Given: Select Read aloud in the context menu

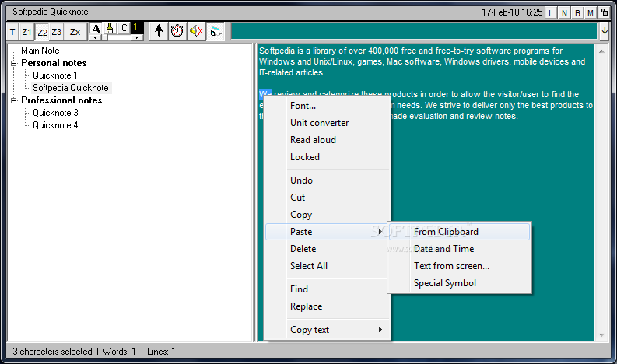Looking at the screenshot, I should (328, 140).
